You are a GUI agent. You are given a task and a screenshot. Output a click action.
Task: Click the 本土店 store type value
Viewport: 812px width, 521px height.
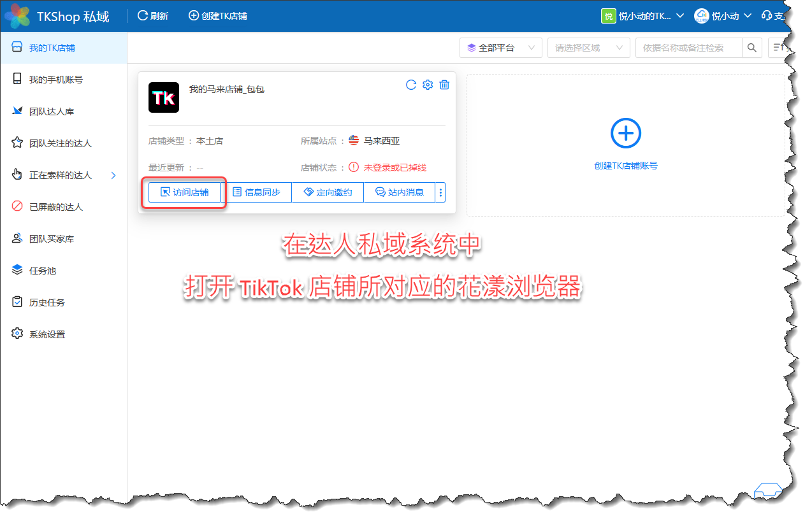[x=210, y=141]
